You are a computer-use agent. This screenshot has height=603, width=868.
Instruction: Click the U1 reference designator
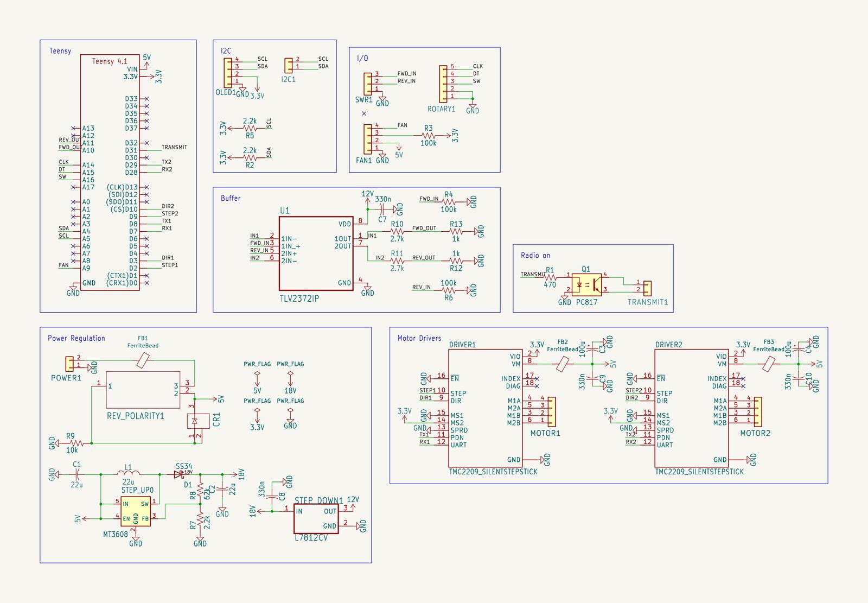click(x=285, y=211)
